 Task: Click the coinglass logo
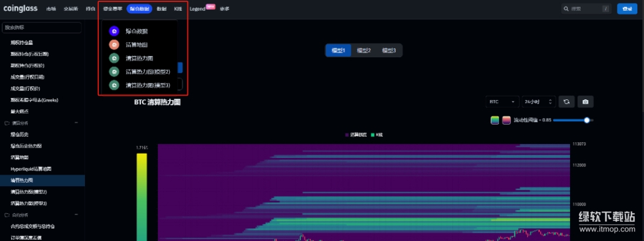coord(21,9)
